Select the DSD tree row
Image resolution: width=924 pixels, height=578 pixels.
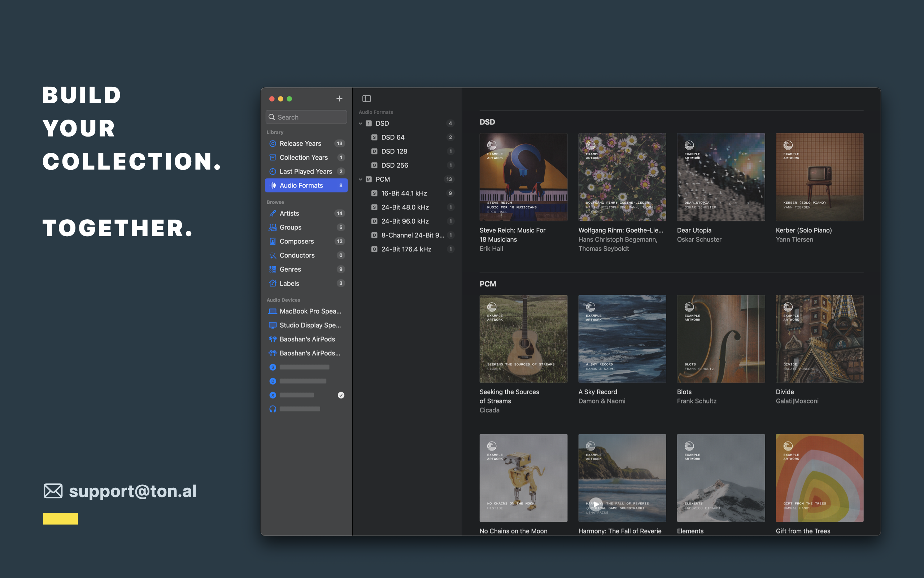(407, 124)
